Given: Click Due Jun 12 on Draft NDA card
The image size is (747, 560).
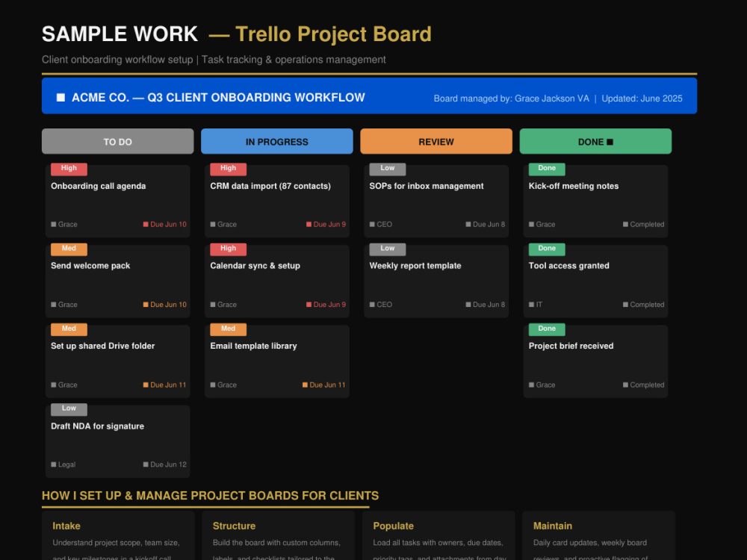Looking at the screenshot, I should (x=165, y=464).
